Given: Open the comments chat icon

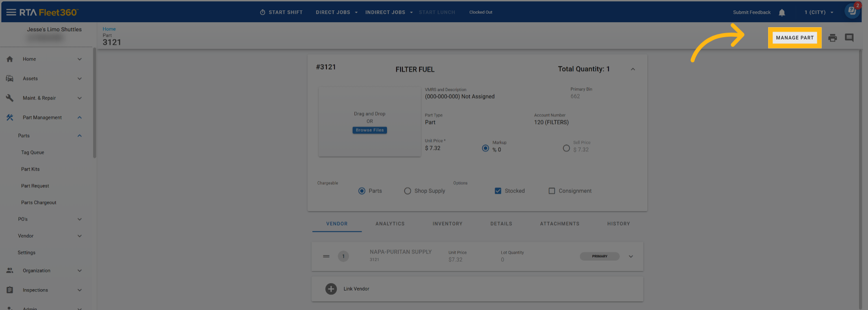Looking at the screenshot, I should (849, 38).
